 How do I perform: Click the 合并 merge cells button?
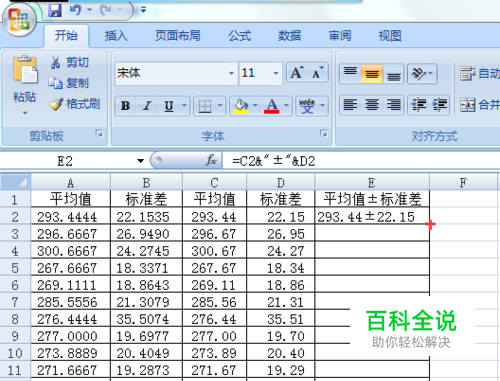coord(479,105)
